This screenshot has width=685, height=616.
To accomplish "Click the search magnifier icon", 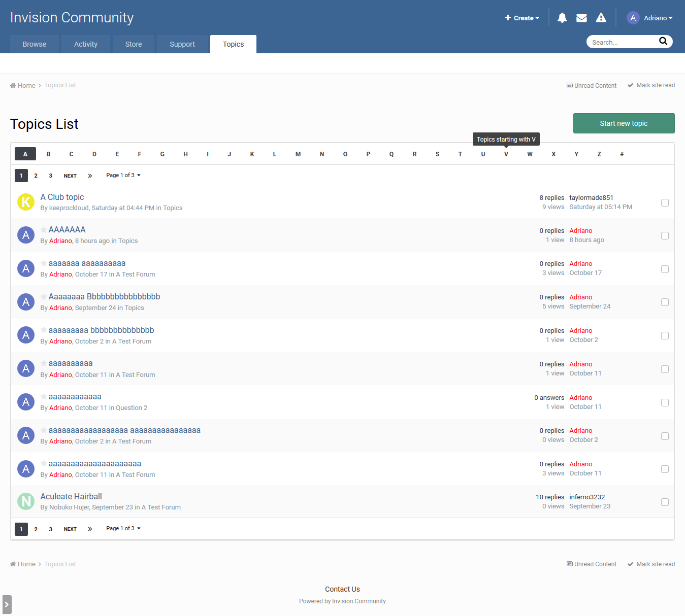I will point(663,41).
